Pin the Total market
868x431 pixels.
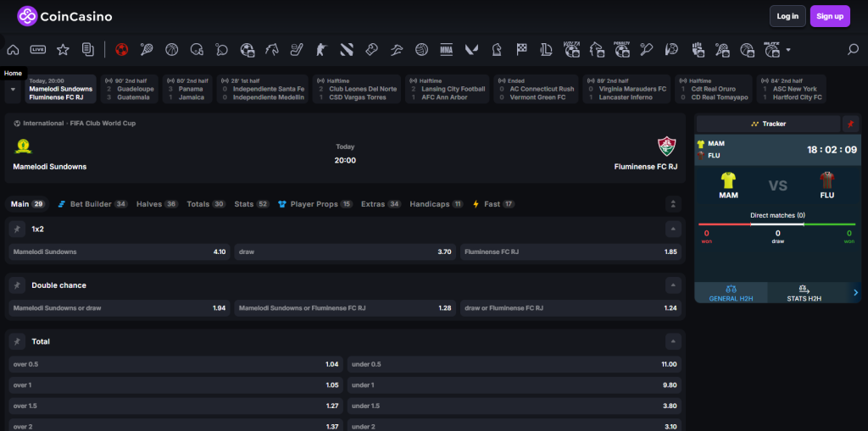tap(17, 342)
